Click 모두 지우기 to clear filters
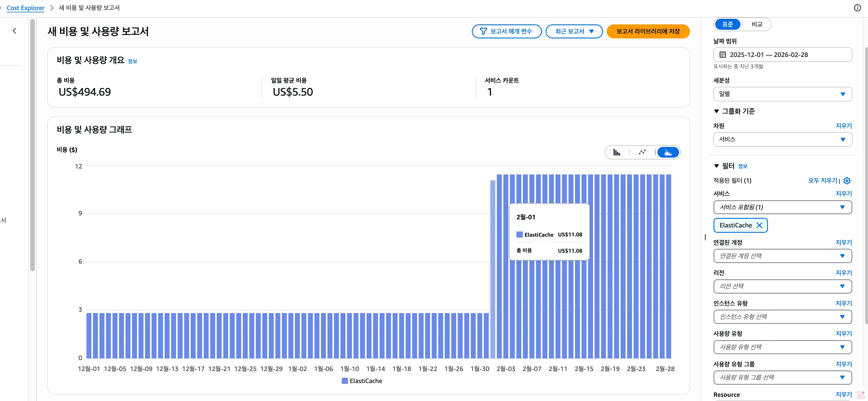 (822, 181)
